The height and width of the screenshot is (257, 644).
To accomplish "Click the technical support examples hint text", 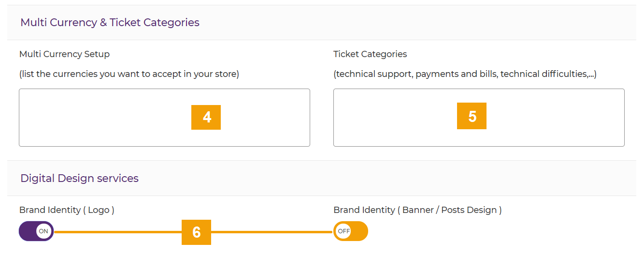I will pos(465,75).
